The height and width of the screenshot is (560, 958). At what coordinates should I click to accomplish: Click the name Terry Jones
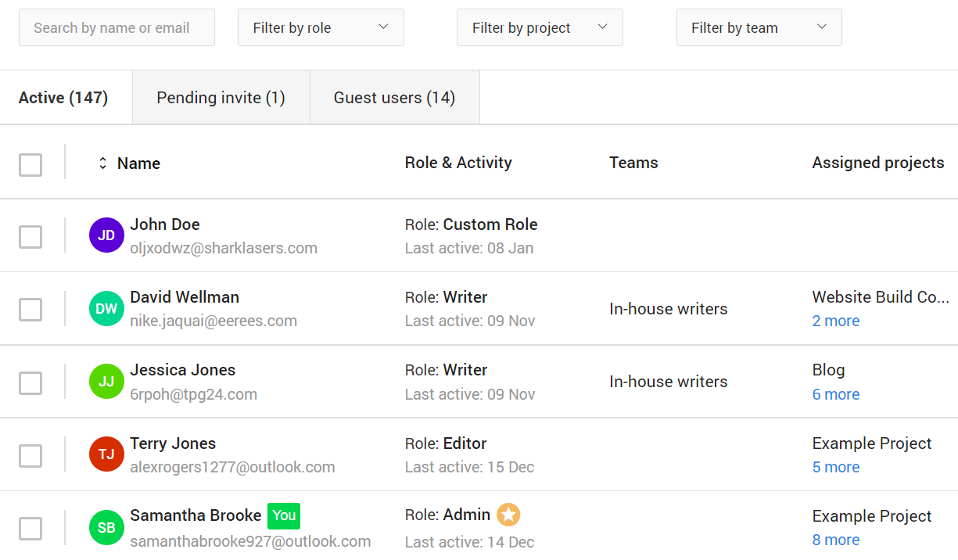(x=173, y=443)
